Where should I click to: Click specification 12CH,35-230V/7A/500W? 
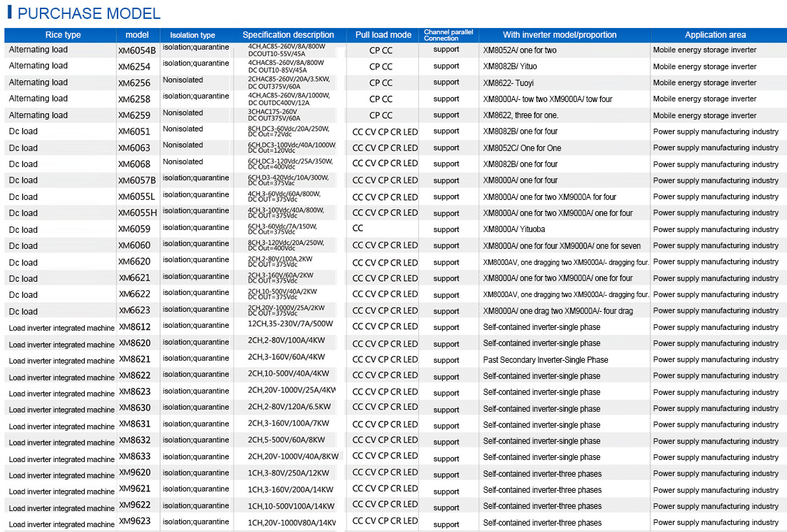[290, 324]
